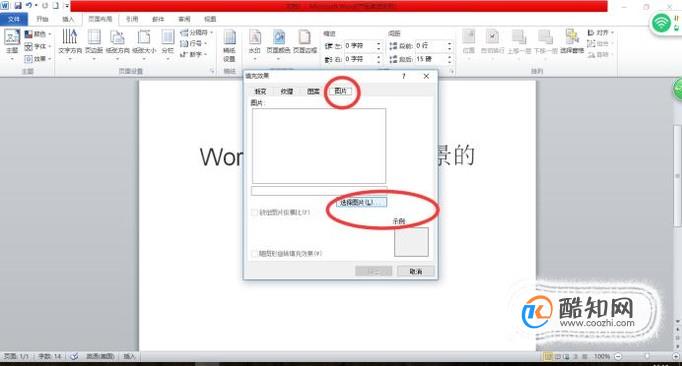Click the Columns (分栏) icon

(168, 42)
